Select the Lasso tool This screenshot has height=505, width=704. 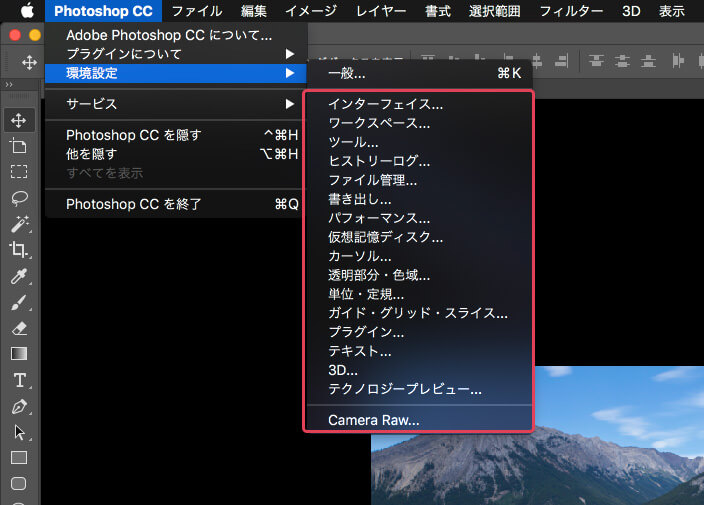click(x=18, y=198)
